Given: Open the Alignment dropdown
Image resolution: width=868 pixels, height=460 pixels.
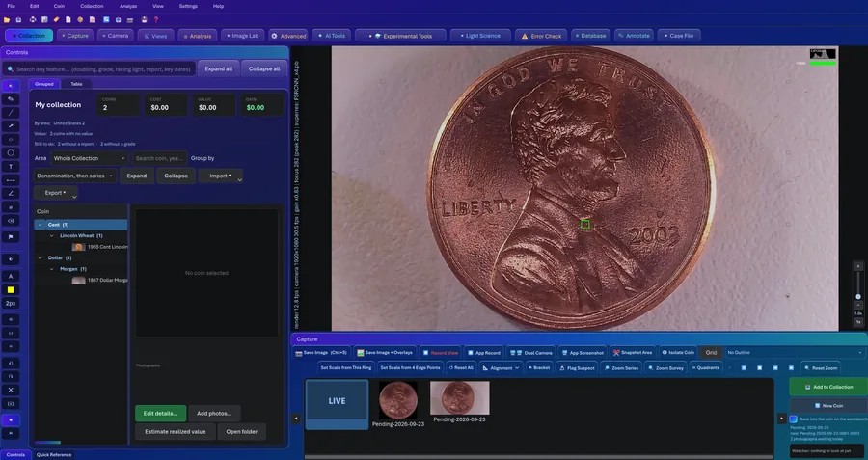Looking at the screenshot, I should tap(501, 368).
